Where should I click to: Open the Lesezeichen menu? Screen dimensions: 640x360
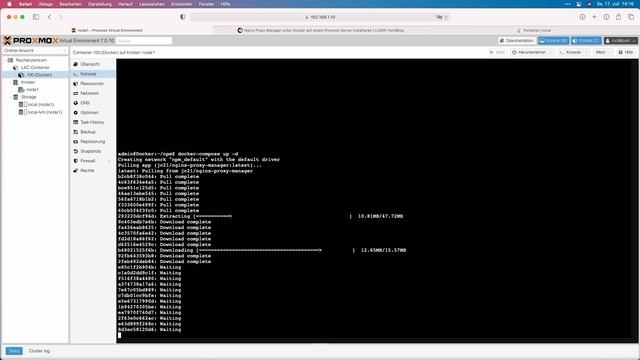click(152, 4)
